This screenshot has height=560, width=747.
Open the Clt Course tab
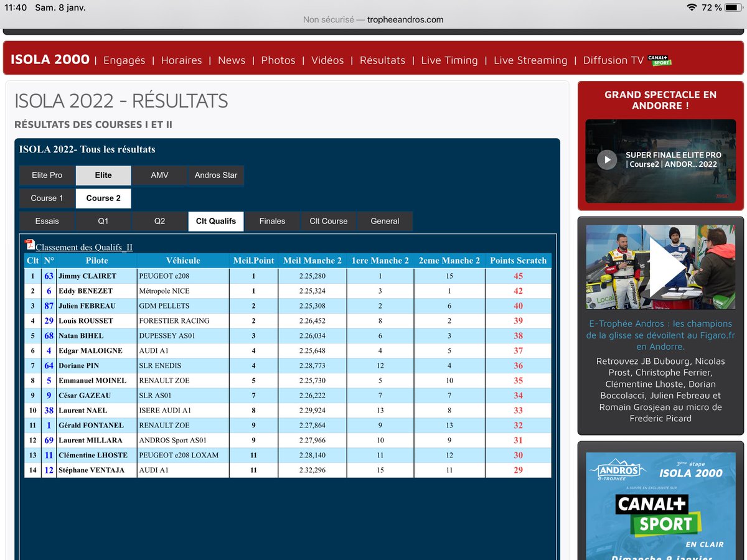click(x=329, y=222)
